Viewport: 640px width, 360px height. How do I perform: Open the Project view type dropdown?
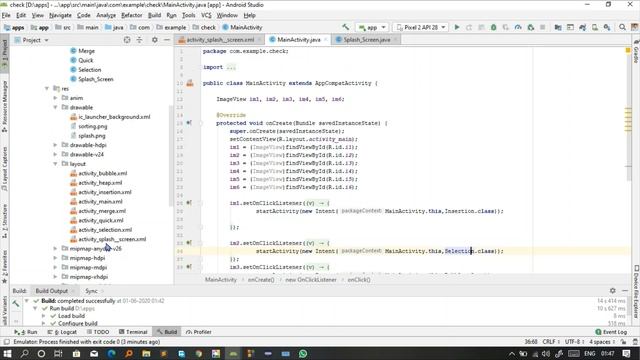coord(31,40)
